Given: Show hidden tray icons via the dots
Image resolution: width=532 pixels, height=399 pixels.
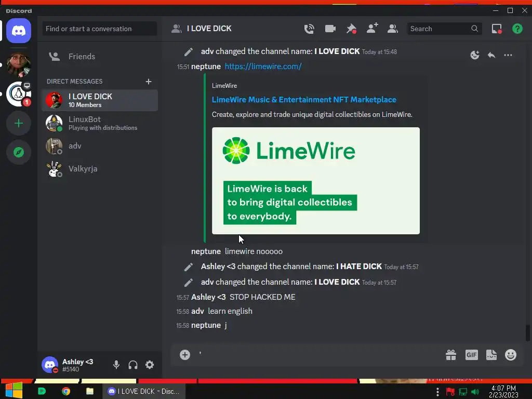Looking at the screenshot, I should (x=437, y=392).
